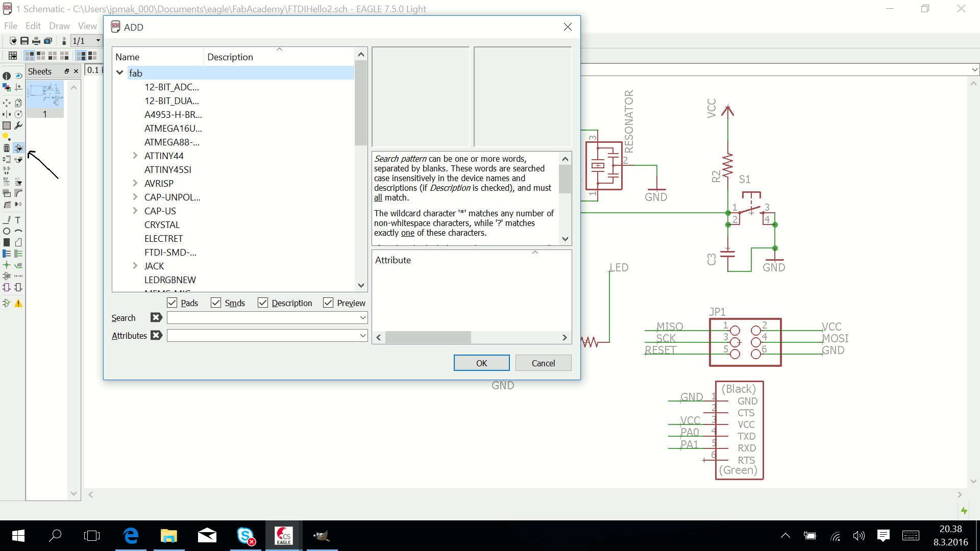Select the Label tool
The image size is (980, 551).
point(18,265)
